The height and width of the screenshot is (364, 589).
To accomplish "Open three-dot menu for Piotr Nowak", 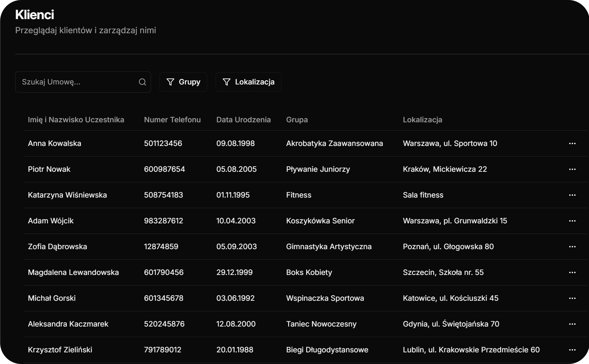I will 572,169.
